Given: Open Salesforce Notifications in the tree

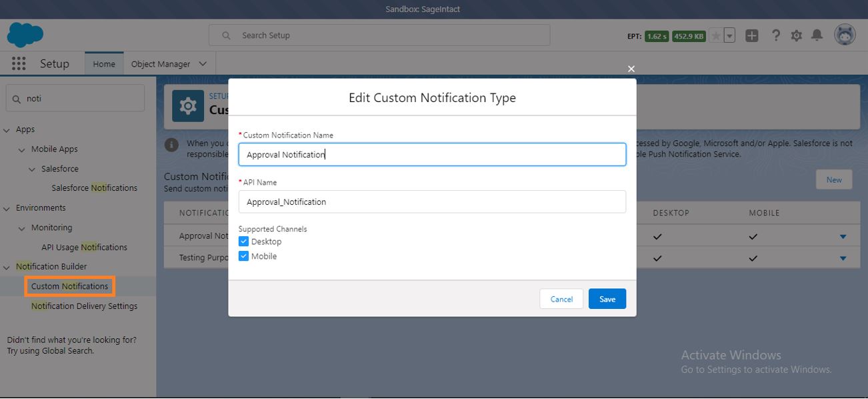Looking at the screenshot, I should [95, 188].
